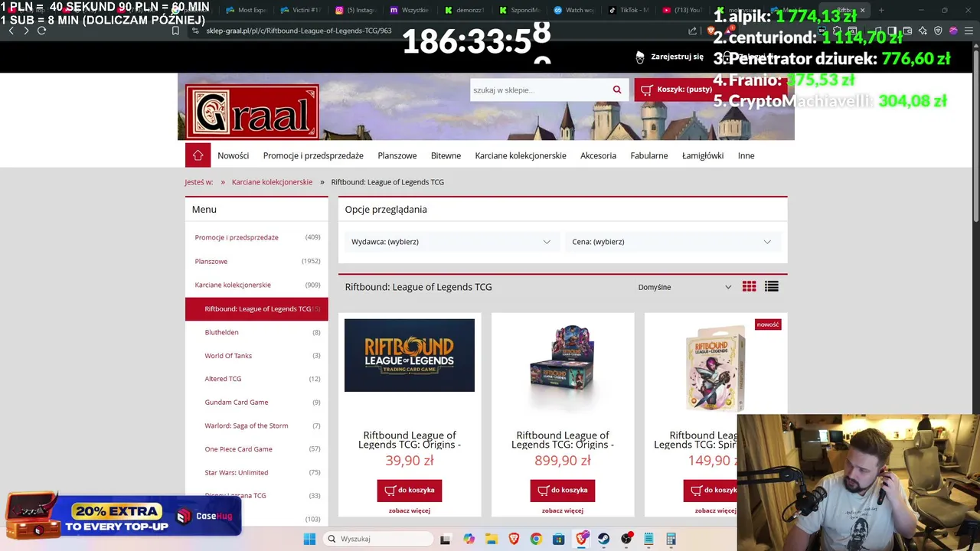Click the Graal store logo
Image resolution: width=980 pixels, height=551 pixels.
(252, 112)
